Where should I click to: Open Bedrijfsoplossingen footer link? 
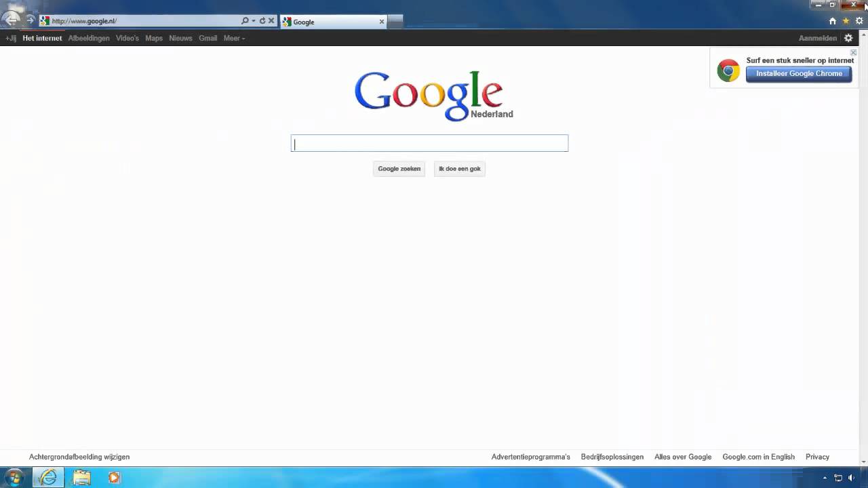(x=612, y=457)
